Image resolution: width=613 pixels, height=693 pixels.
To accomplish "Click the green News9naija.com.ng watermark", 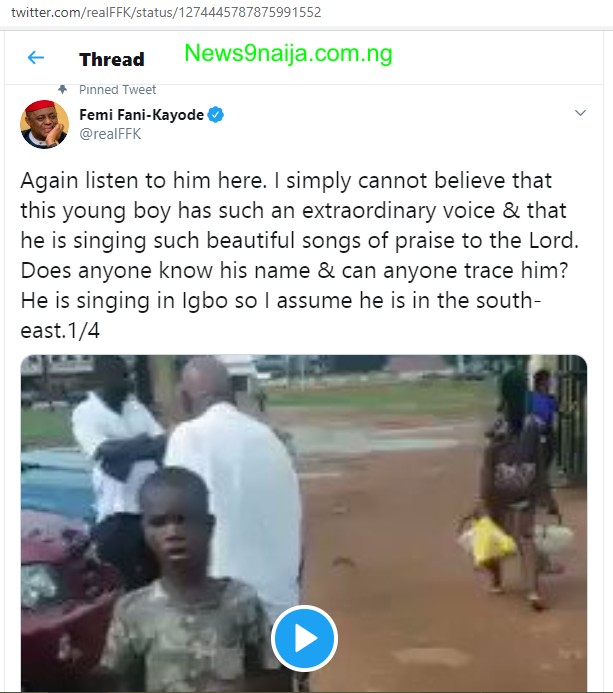I will coord(288,52).
